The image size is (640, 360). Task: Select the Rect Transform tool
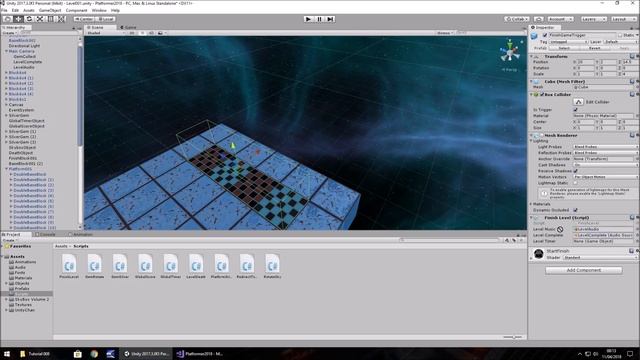pos(50,19)
